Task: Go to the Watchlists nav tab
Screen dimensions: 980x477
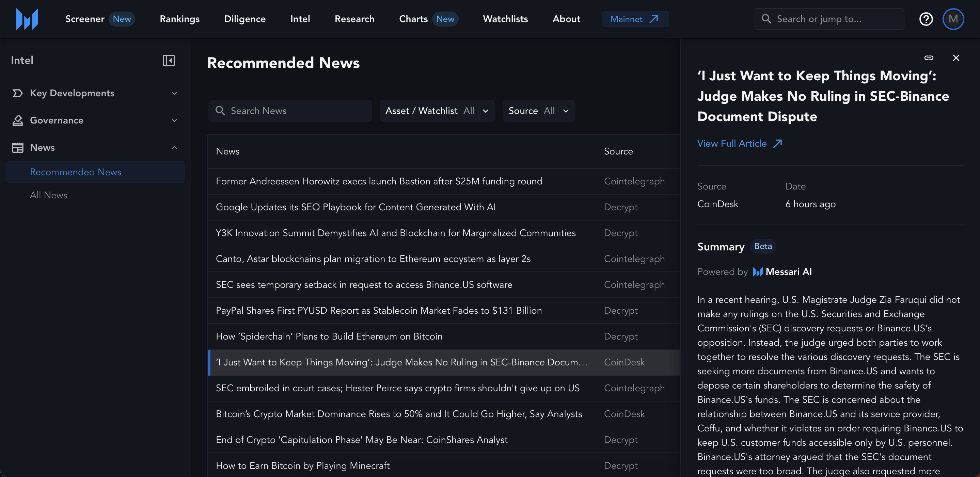Action: pyautogui.click(x=505, y=19)
